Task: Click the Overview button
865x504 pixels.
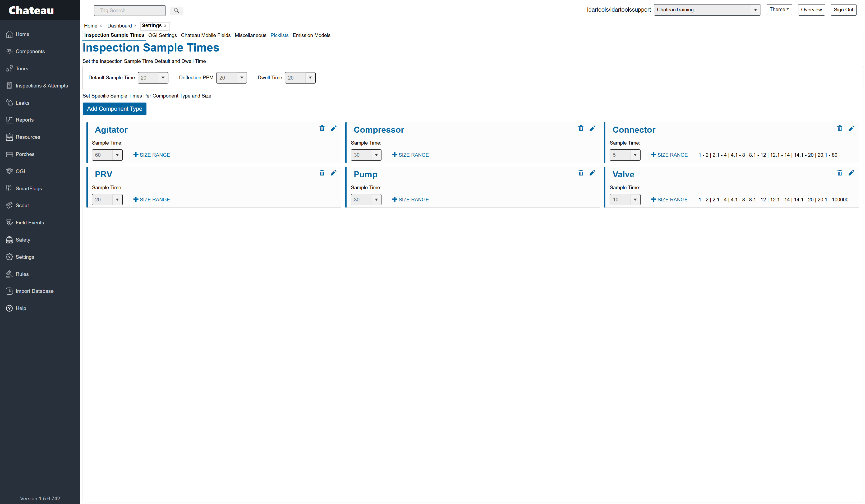Action: (811, 10)
